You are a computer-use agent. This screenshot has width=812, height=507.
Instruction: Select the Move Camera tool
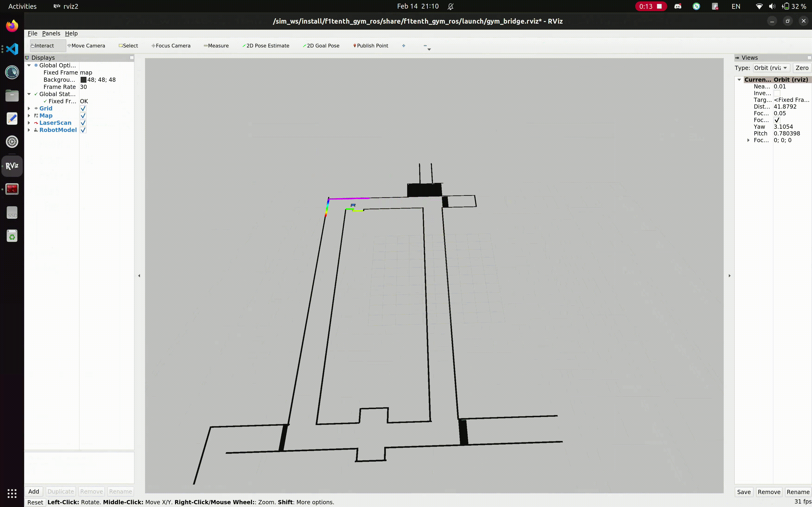(x=86, y=46)
